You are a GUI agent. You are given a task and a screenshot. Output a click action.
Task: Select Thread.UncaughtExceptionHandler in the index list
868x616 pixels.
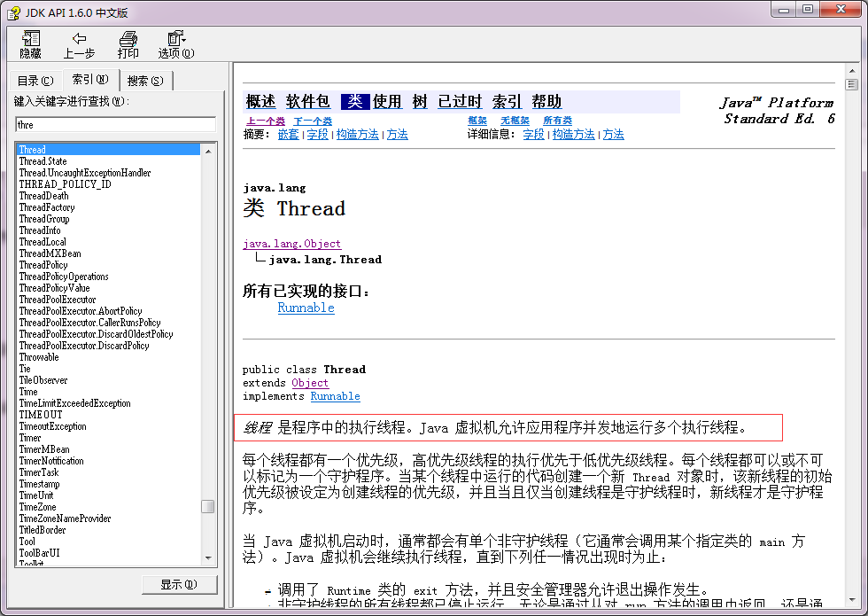click(x=85, y=173)
